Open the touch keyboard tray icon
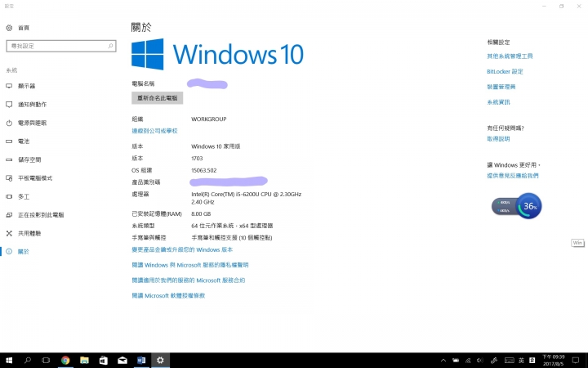Viewport: 588px width, 368px height. [509, 361]
